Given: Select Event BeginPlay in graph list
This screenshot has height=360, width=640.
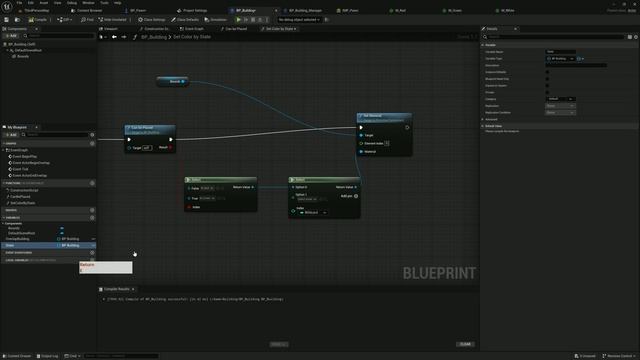Looking at the screenshot, I should [23, 156].
